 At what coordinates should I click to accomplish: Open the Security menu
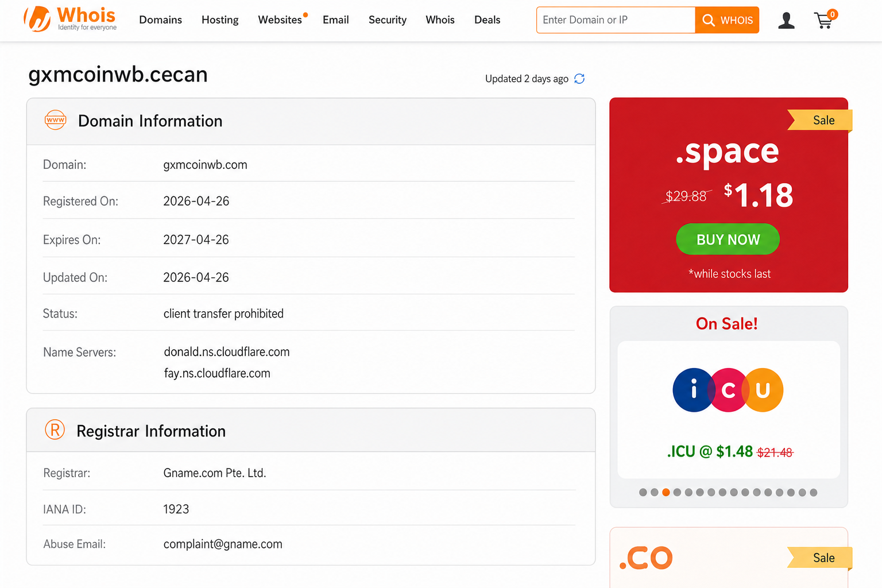(388, 20)
